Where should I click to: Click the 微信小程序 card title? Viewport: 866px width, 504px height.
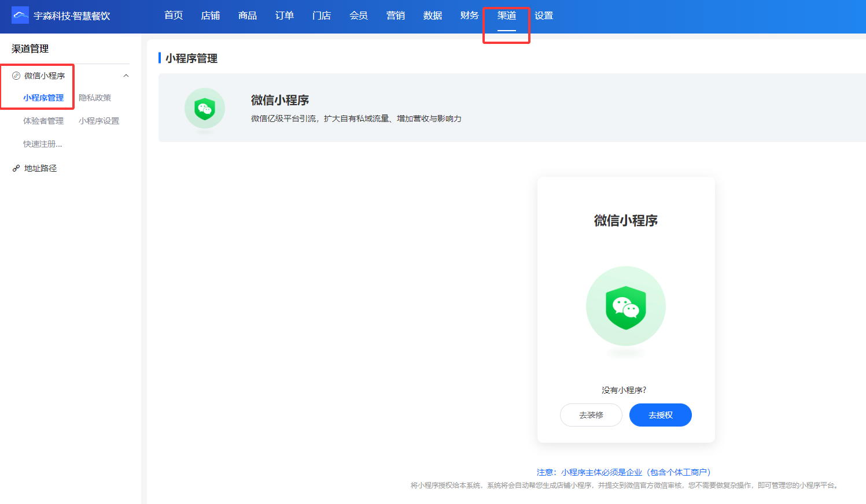(x=626, y=220)
